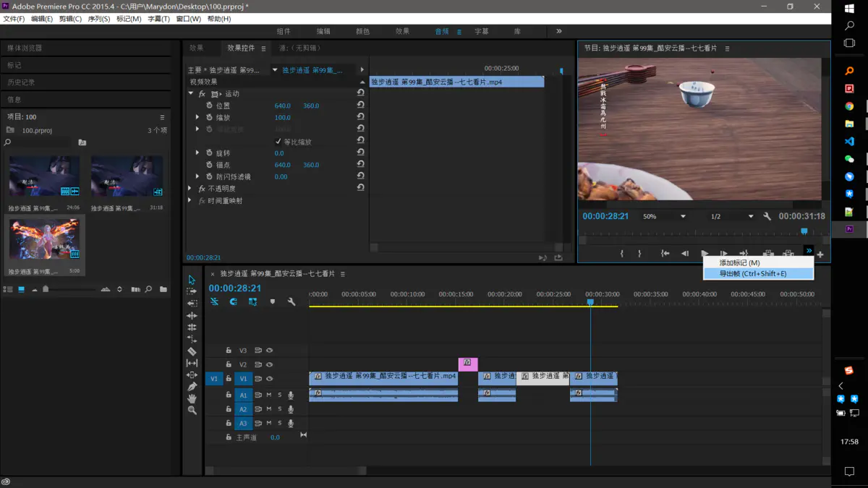Screen dimensions: 868x488
Task: Select the fire-wings clip thumbnail in project
Action: [44, 239]
